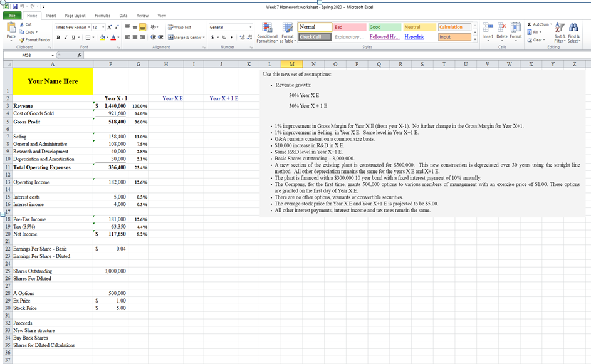Click Find & Select binoculars icon
This screenshot has width=591, height=364.
click(574, 27)
